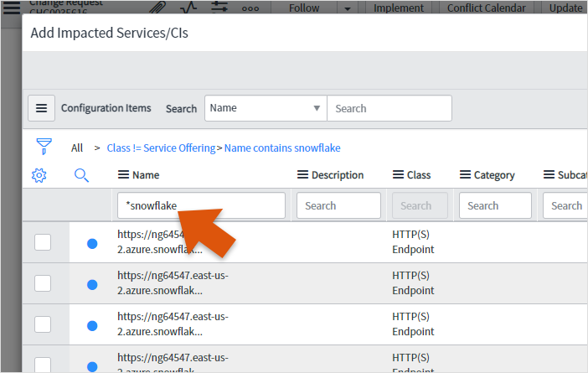
Task: Click the Implement button
Action: coord(399,8)
